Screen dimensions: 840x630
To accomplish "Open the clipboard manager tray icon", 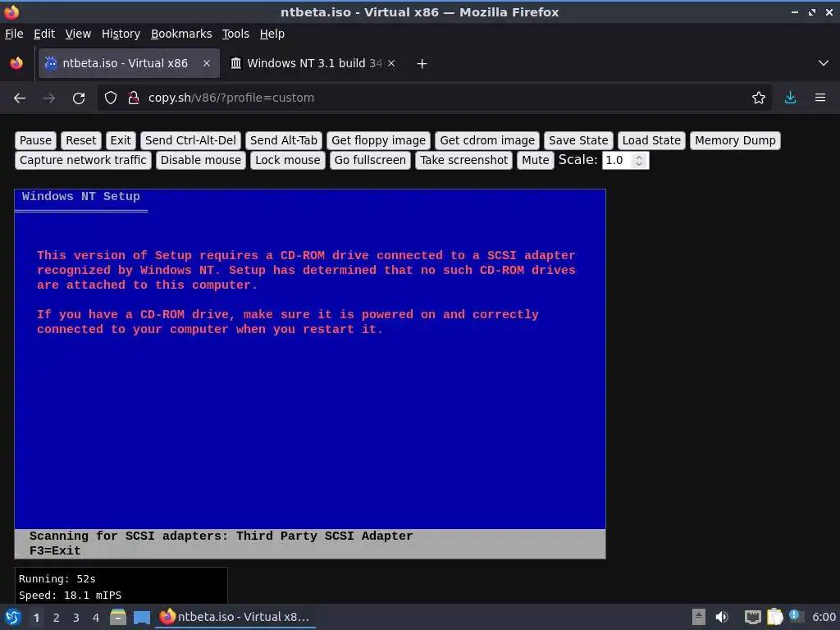I will (774, 617).
